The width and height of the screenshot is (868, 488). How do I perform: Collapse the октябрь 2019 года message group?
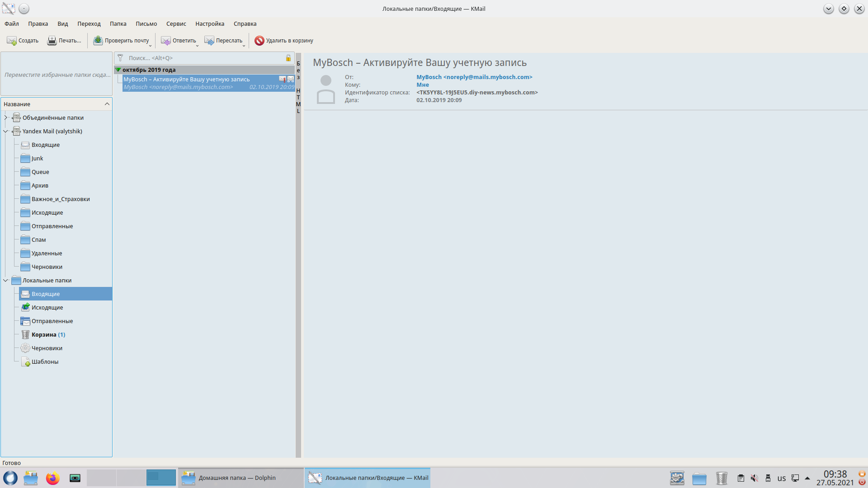click(118, 70)
